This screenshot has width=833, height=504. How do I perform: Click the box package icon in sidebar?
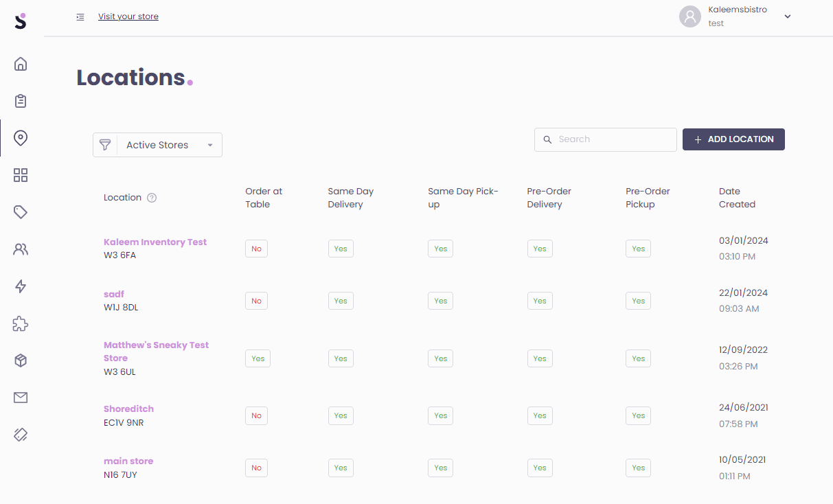[21, 360]
